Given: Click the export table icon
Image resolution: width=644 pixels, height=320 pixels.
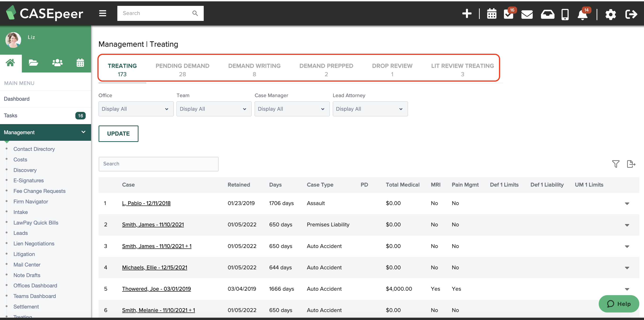Looking at the screenshot, I should click(631, 164).
